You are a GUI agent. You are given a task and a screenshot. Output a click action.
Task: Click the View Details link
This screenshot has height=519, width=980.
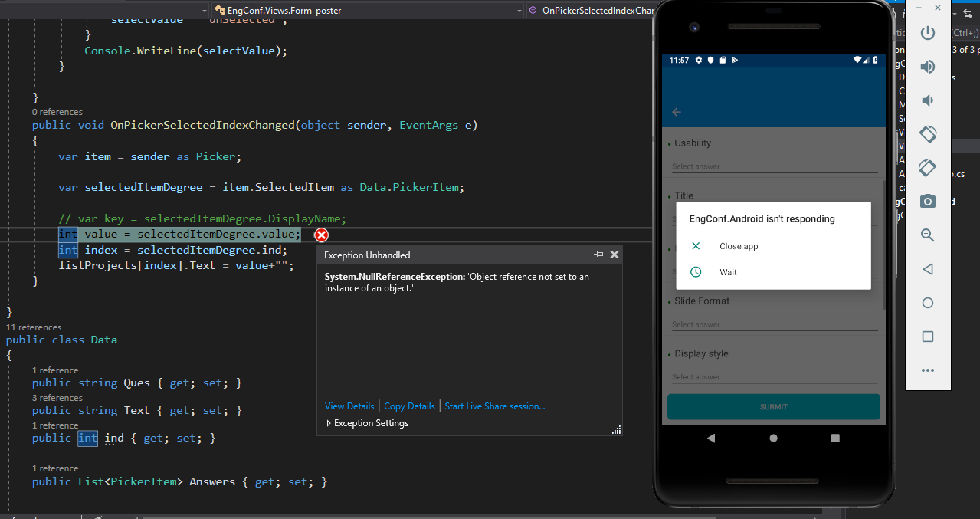[x=349, y=406]
